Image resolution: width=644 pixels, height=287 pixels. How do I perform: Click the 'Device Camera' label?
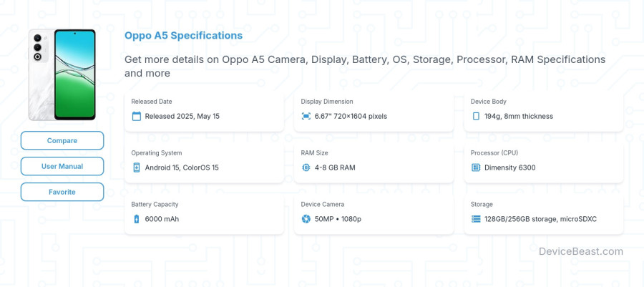click(x=323, y=204)
